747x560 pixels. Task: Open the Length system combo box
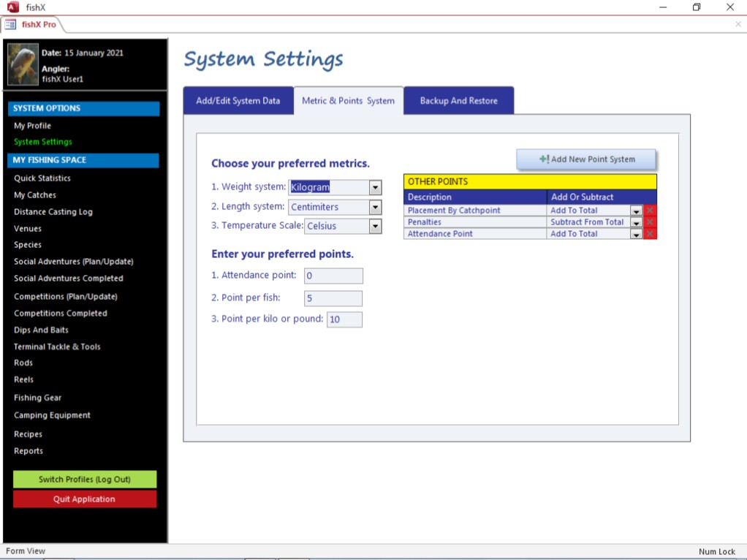point(375,207)
